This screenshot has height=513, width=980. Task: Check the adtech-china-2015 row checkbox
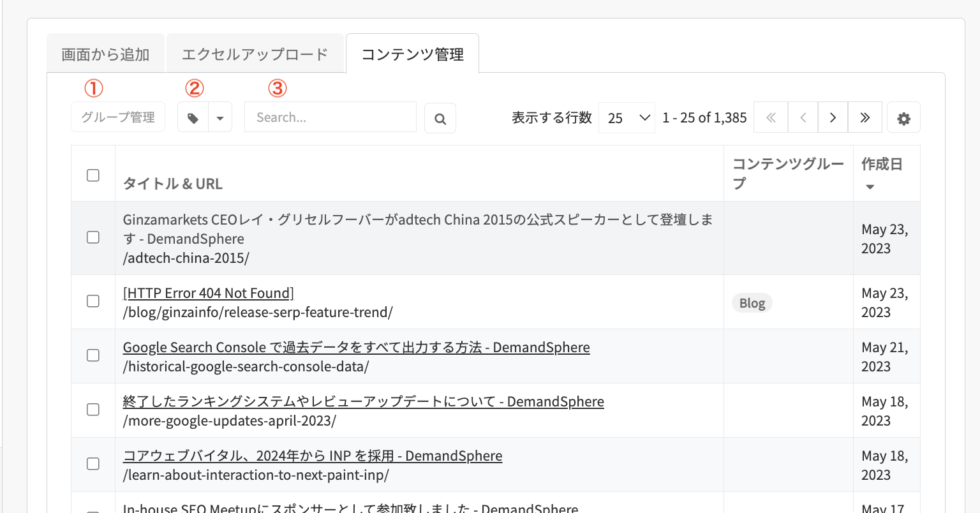click(93, 237)
